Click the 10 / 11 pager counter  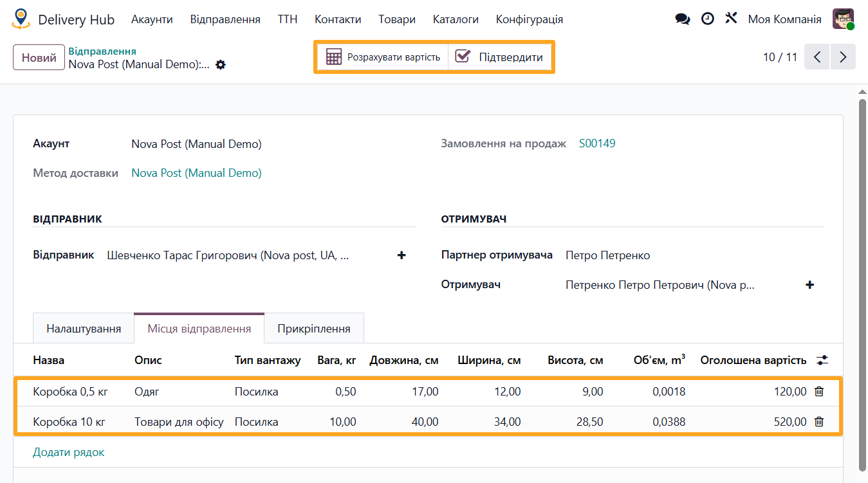coord(780,57)
